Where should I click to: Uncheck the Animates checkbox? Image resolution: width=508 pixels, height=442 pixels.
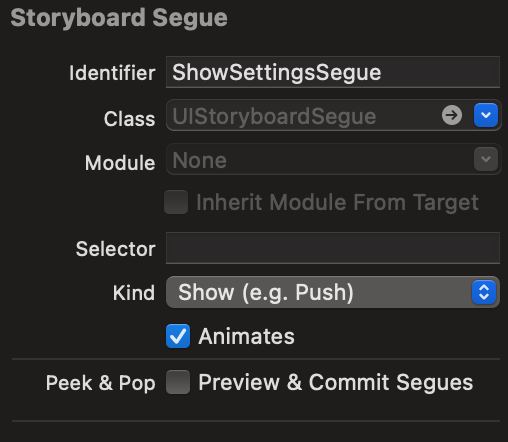pyautogui.click(x=178, y=336)
